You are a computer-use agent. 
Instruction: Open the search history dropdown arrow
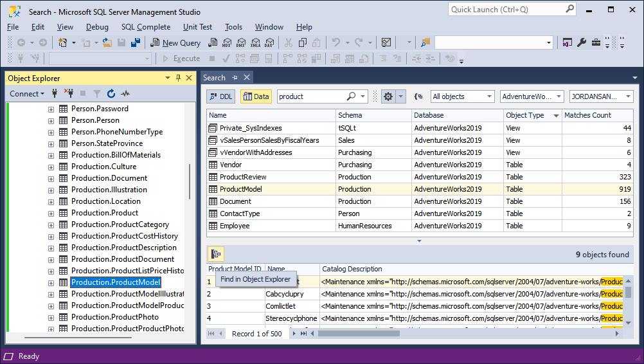(x=362, y=96)
